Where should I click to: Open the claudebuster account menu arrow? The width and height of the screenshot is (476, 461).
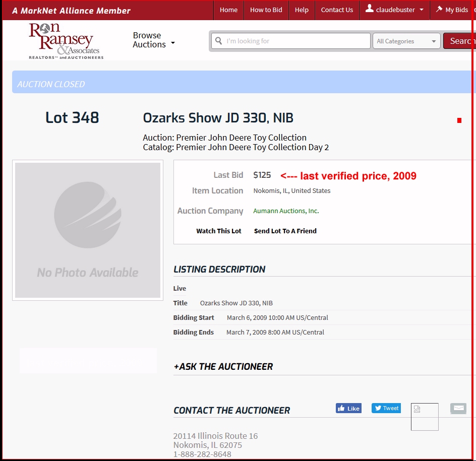pyautogui.click(x=422, y=10)
